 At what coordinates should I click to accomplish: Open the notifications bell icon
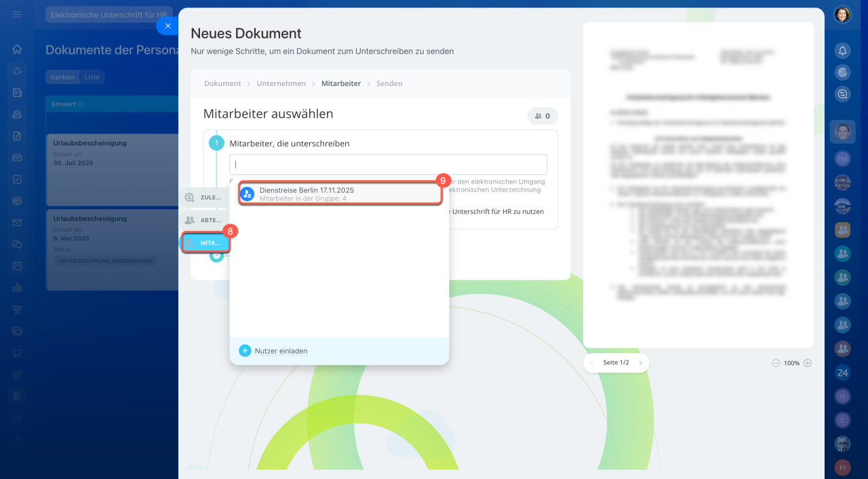tap(842, 50)
